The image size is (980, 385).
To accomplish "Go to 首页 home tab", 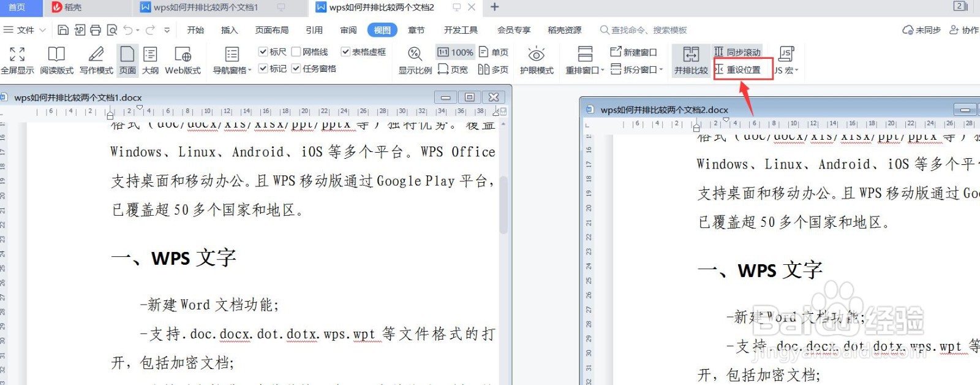I will pos(17,7).
